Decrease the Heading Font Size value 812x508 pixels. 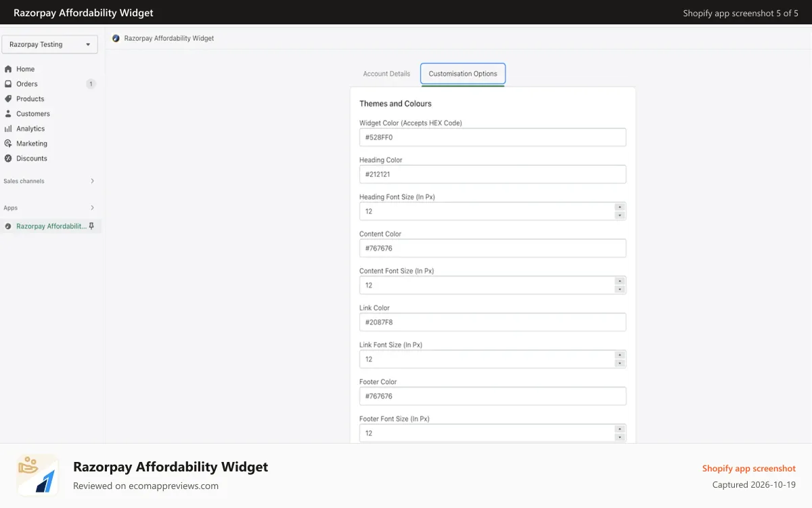pos(620,215)
